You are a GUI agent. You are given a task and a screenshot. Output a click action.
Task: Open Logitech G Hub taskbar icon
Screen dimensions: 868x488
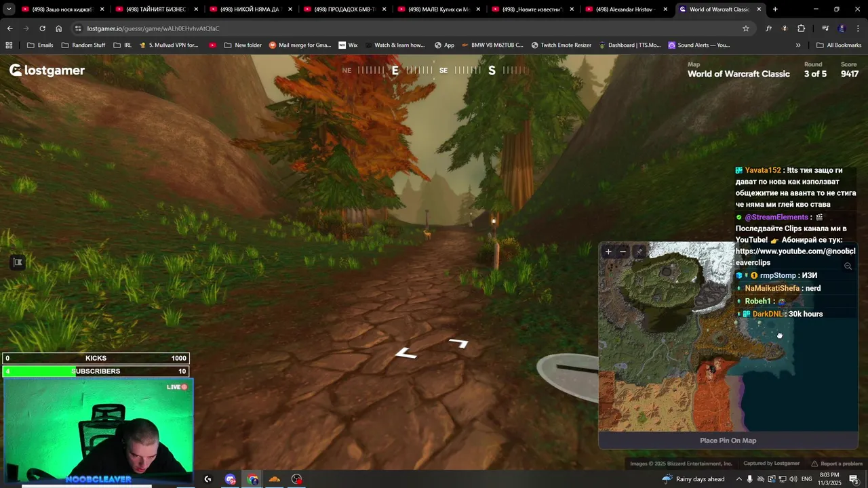[x=208, y=479]
